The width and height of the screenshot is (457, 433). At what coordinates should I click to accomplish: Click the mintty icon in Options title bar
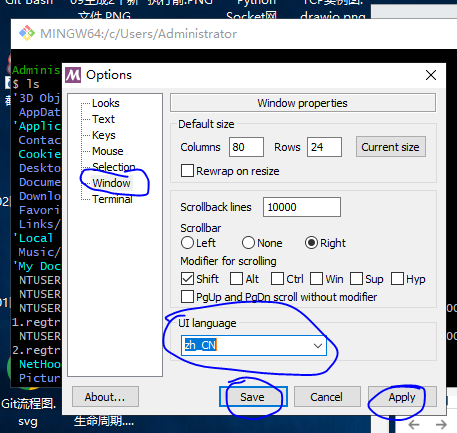click(73, 75)
